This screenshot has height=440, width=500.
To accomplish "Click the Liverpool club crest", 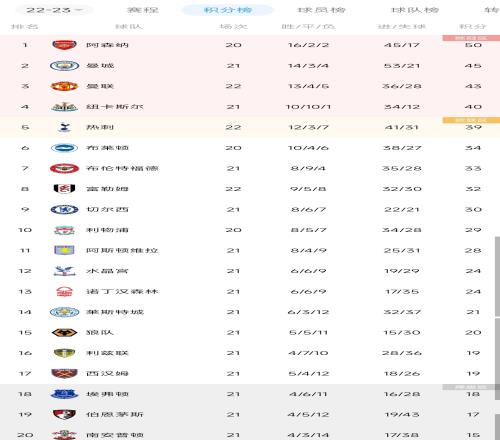I will [64, 230].
